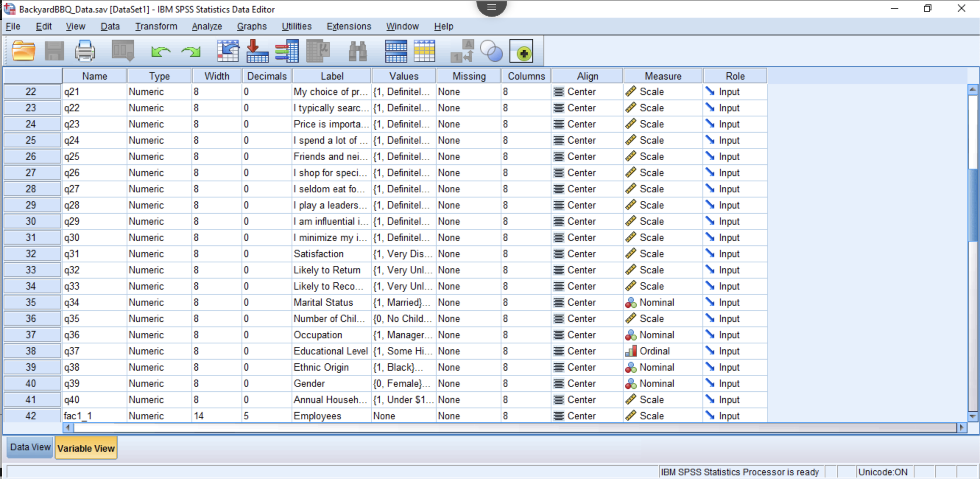Screen dimensions: 980x479
Task: Open Missing cell for q33
Action: click(x=469, y=286)
